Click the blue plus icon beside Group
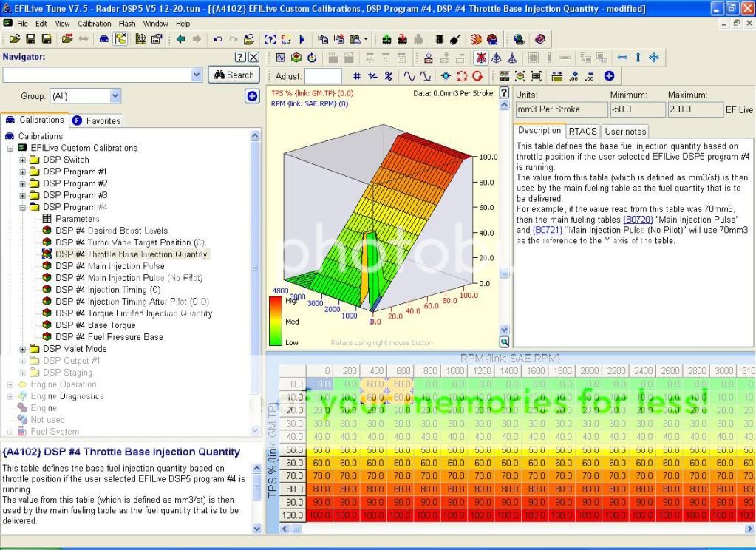Image resolution: width=756 pixels, height=550 pixels. coord(252,96)
